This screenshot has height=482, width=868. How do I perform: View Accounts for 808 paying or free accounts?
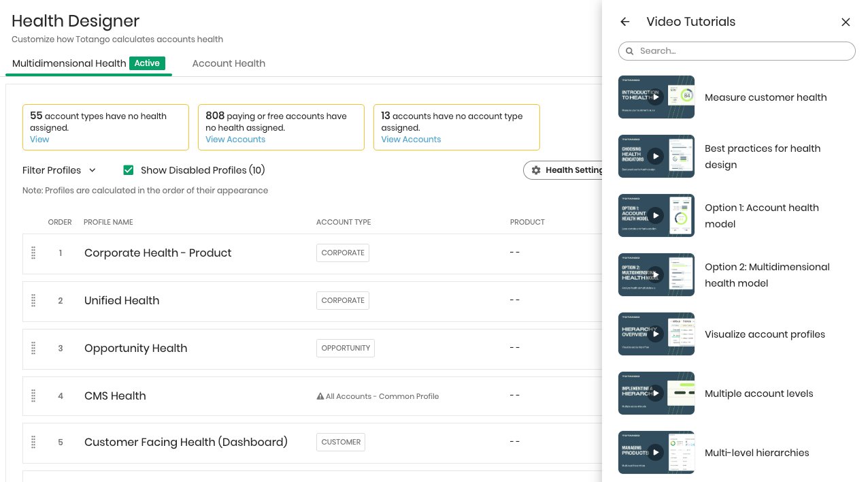pos(235,140)
